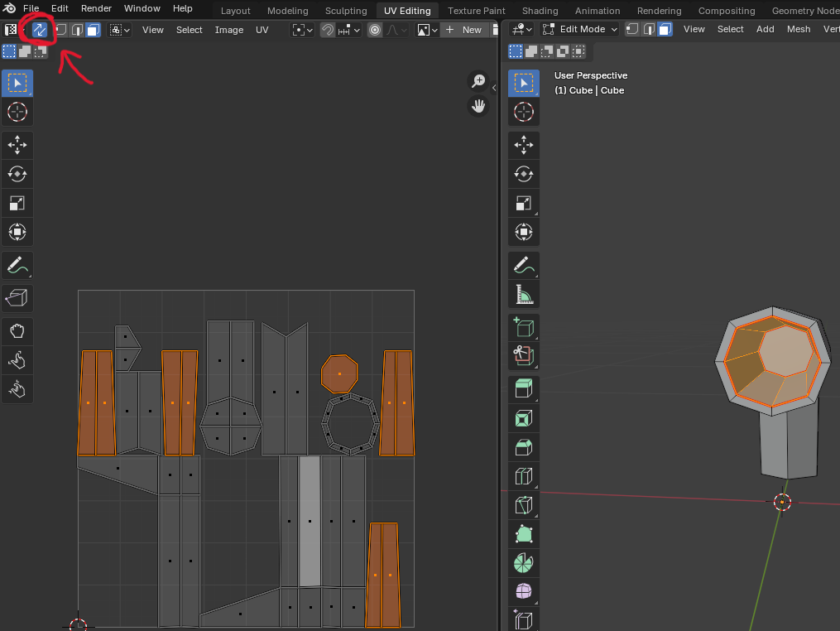Select the Extrude Region tool in 3D viewport
Viewport: 840px width, 631px height.
click(x=523, y=388)
